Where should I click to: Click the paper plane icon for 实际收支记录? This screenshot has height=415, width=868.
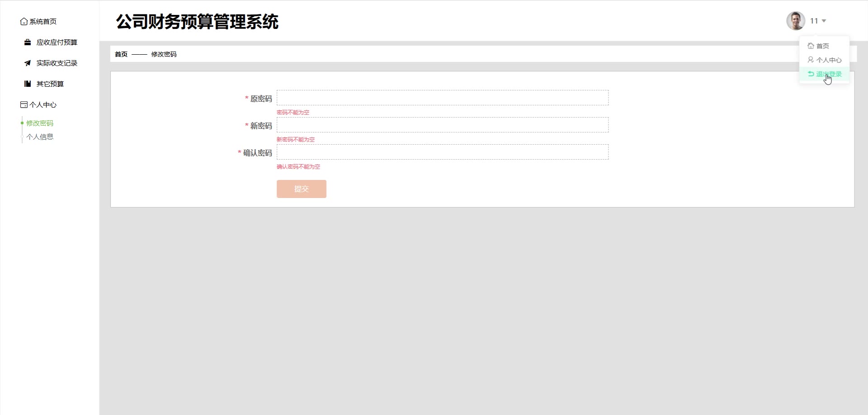pos(28,63)
